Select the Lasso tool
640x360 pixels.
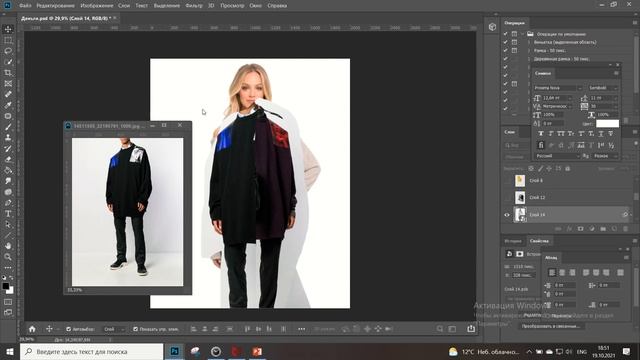point(8,51)
